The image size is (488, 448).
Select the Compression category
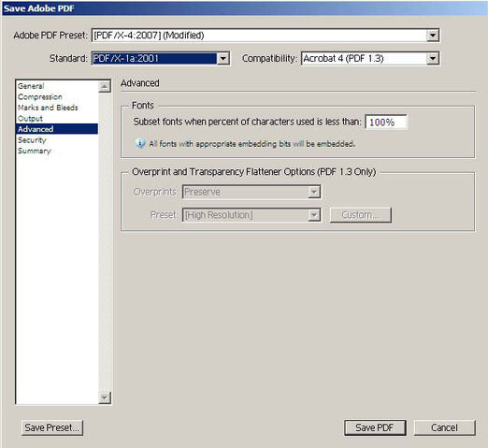(x=57, y=96)
